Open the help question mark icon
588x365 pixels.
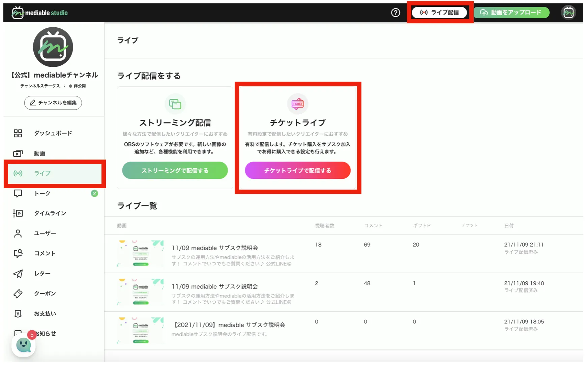point(395,13)
